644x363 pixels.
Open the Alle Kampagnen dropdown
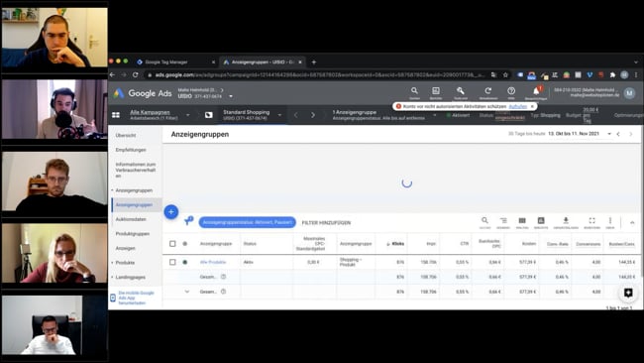click(187, 115)
